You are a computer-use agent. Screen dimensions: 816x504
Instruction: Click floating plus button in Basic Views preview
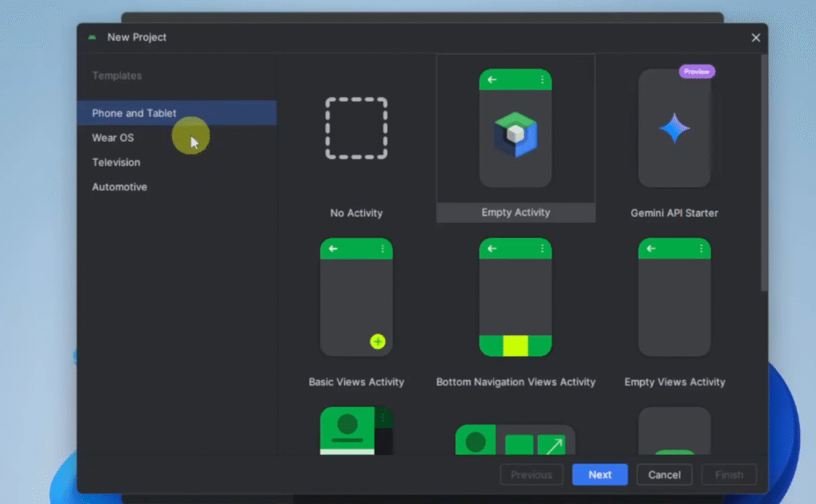pos(378,342)
